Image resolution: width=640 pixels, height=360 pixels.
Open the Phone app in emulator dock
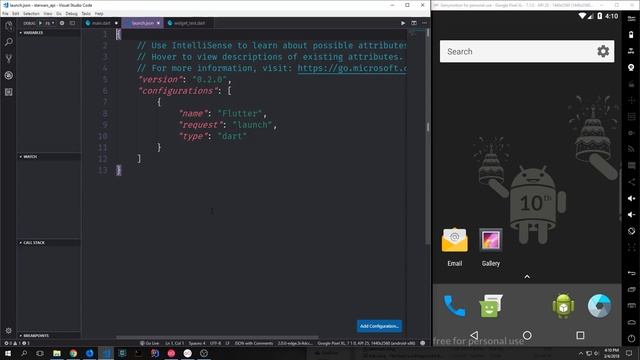tap(454, 306)
